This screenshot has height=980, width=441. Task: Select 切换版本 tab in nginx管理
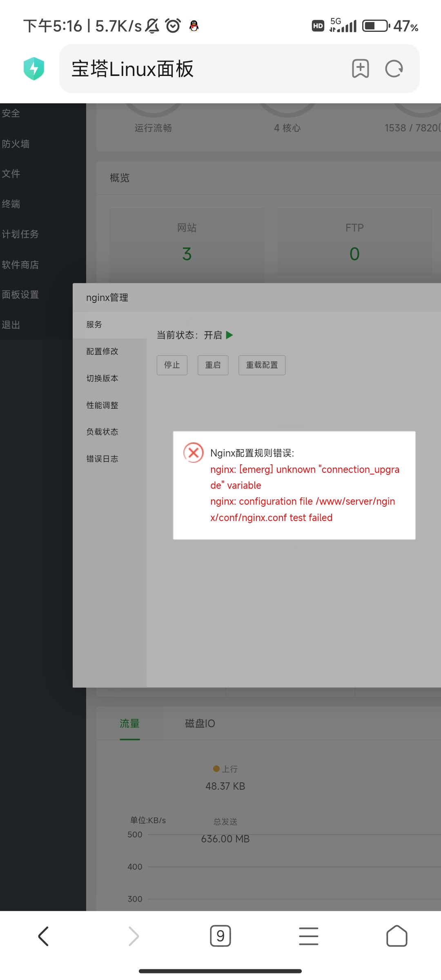[x=109, y=379]
